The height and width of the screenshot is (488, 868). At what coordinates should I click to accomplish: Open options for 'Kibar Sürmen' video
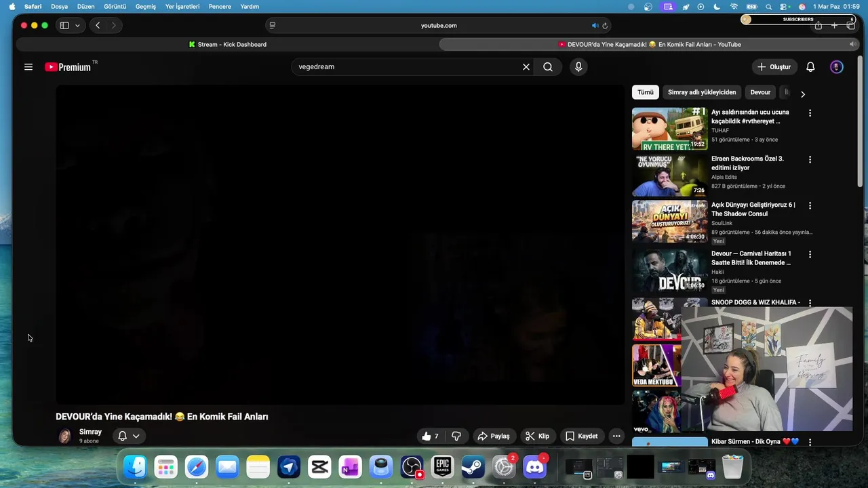tap(810, 442)
